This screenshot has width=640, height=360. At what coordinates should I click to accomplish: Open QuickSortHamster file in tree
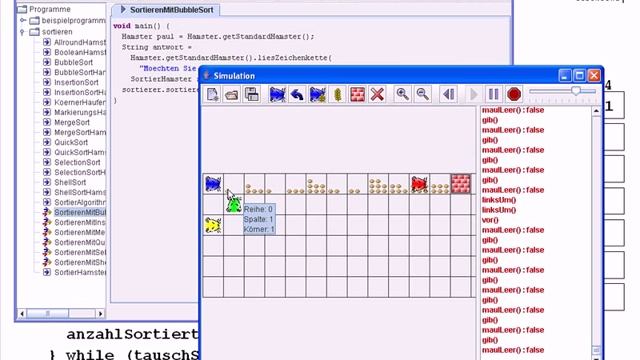point(74,152)
